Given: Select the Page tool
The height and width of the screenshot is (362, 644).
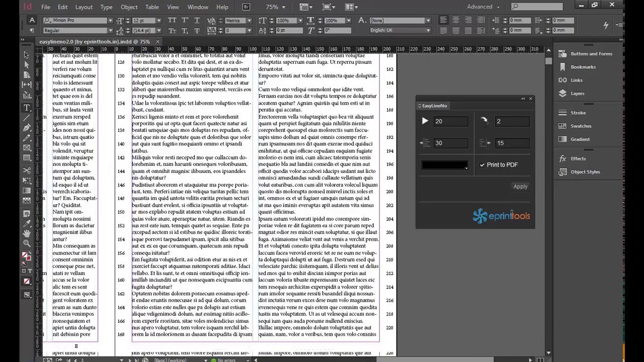Looking at the screenshot, I should click(27, 74).
